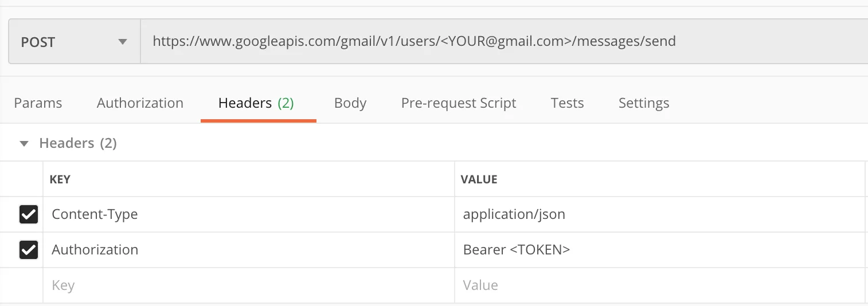
Task: Open the POST method dropdown
Action: pyautogui.click(x=74, y=42)
